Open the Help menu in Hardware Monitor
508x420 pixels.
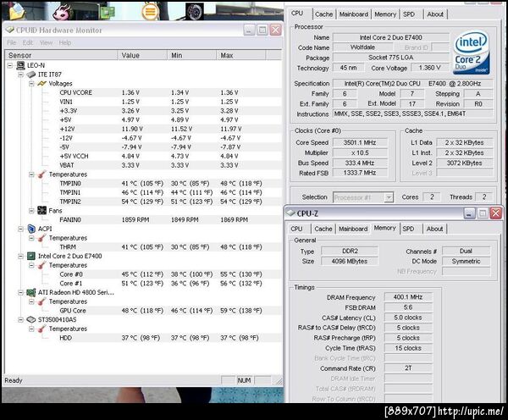point(65,42)
